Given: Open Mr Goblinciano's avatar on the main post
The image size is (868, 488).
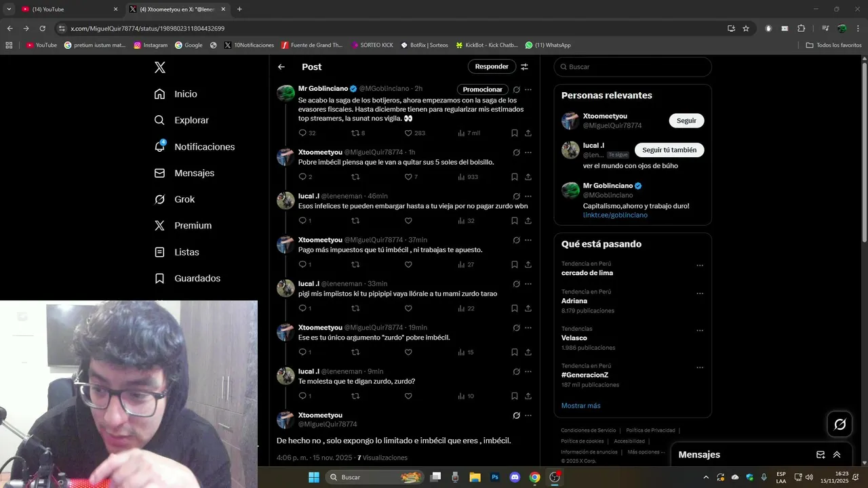Looking at the screenshot, I should 285,94.
